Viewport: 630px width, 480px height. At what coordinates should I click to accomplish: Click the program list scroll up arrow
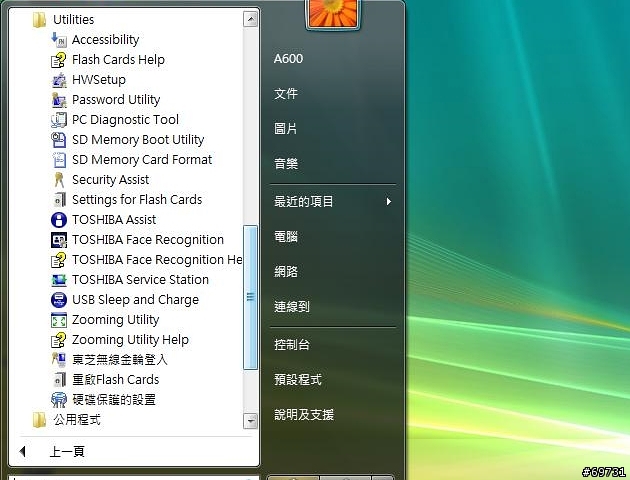[250, 19]
